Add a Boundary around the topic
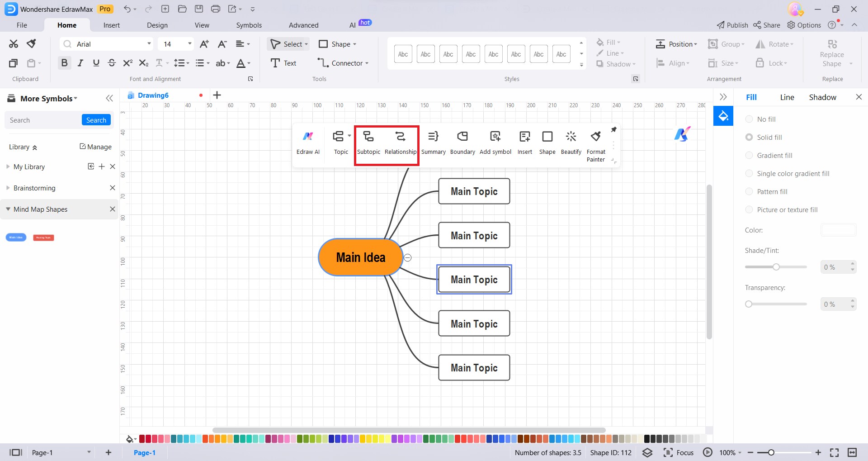This screenshot has width=868, height=461. (x=462, y=143)
